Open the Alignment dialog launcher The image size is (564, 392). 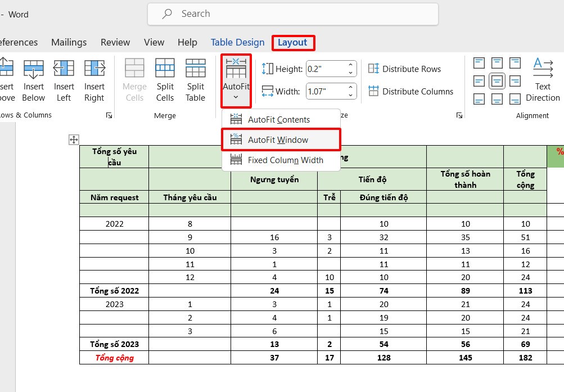[x=459, y=115]
